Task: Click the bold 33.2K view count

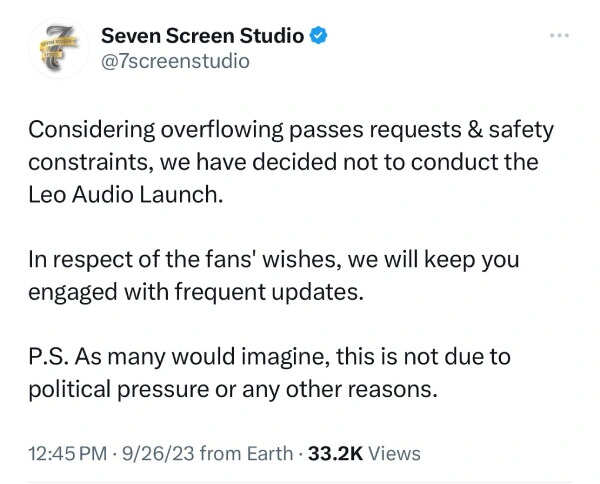Action: click(x=333, y=453)
